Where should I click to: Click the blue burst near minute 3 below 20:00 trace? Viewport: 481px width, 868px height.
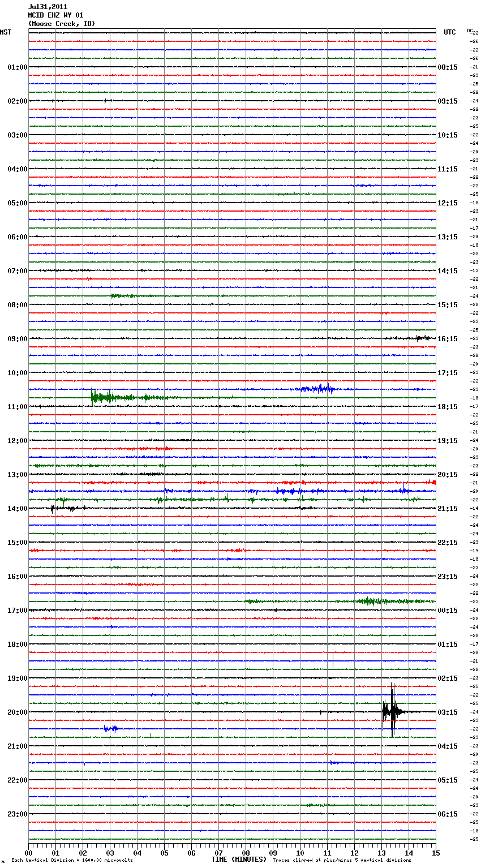click(111, 729)
